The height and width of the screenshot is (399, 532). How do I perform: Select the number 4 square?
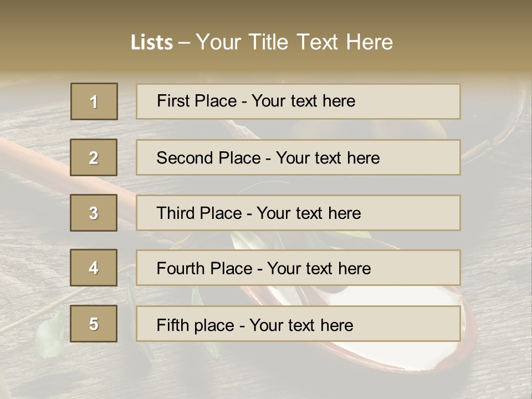tap(94, 268)
